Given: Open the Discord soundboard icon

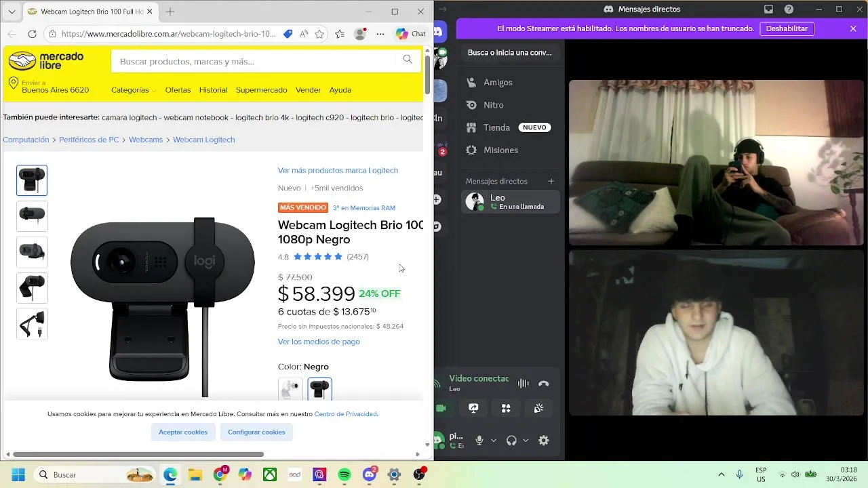Looking at the screenshot, I should pyautogui.click(x=538, y=408).
